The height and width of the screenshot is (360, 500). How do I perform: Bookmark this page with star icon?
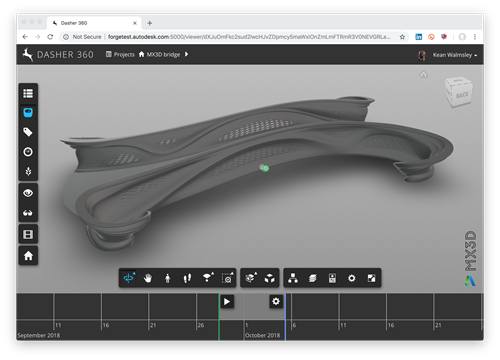click(402, 37)
